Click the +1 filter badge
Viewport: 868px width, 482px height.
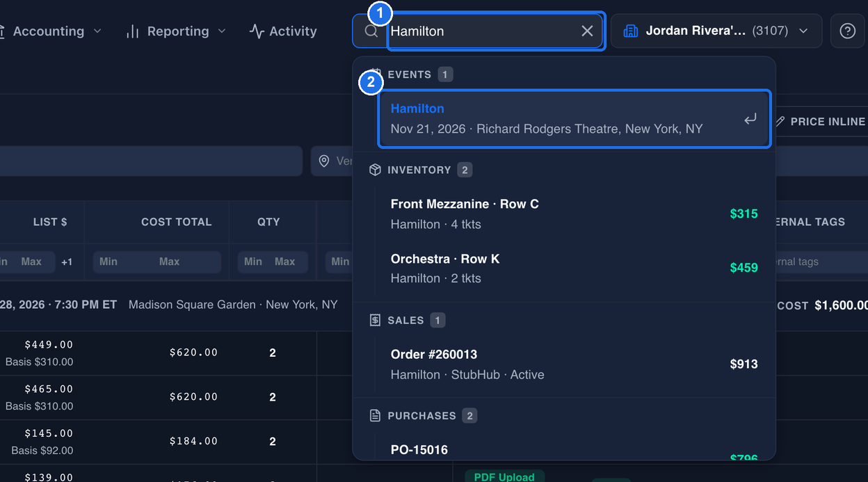[x=67, y=262]
